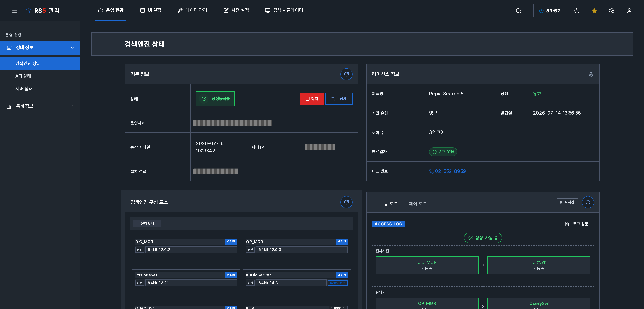The image size is (644, 309).
Task: Click MAIN badge on DIC_MGR card
Action: (x=231, y=242)
